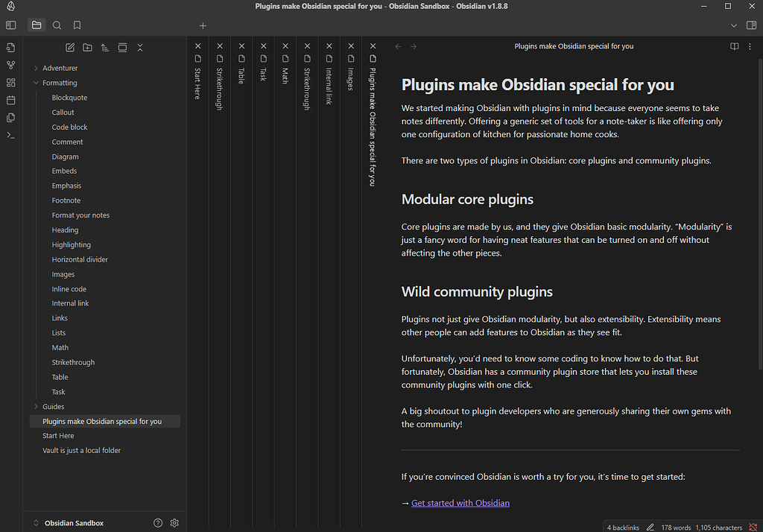The image size is (763, 532).
Task: Open the Callout note from the file list
Action: pos(63,112)
